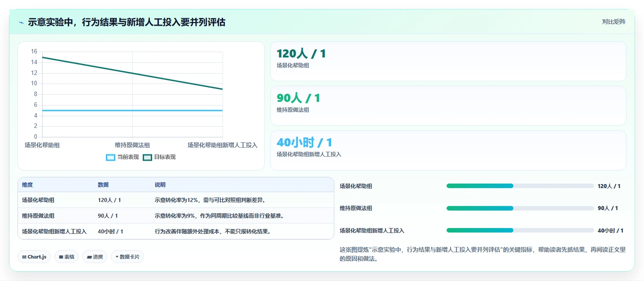Click the 对比矩阵 label in header
The width and height of the screenshot is (644, 281).
[613, 22]
